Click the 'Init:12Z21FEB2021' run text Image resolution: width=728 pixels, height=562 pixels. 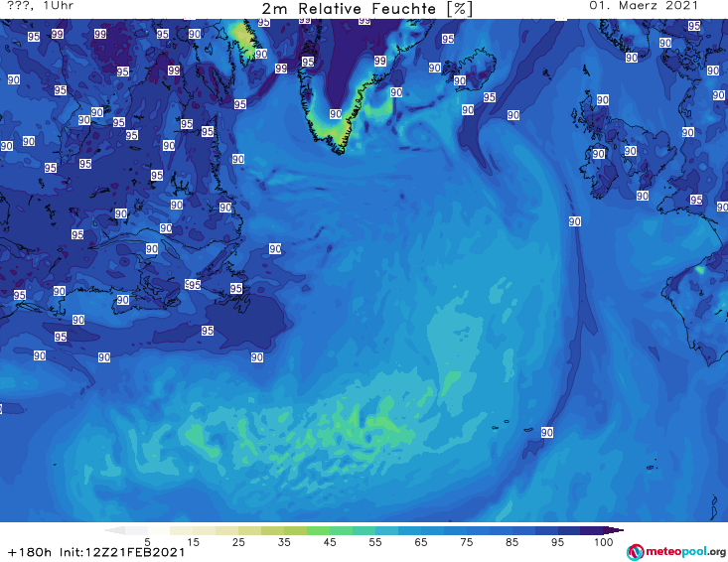[x=122, y=552]
